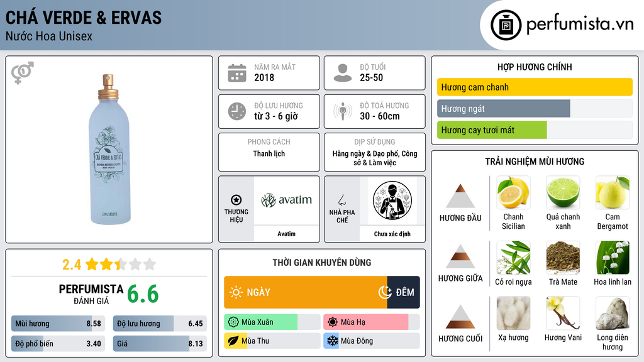
Task: Click the spring flower icon for Mùa Xuân
Action: click(233, 322)
